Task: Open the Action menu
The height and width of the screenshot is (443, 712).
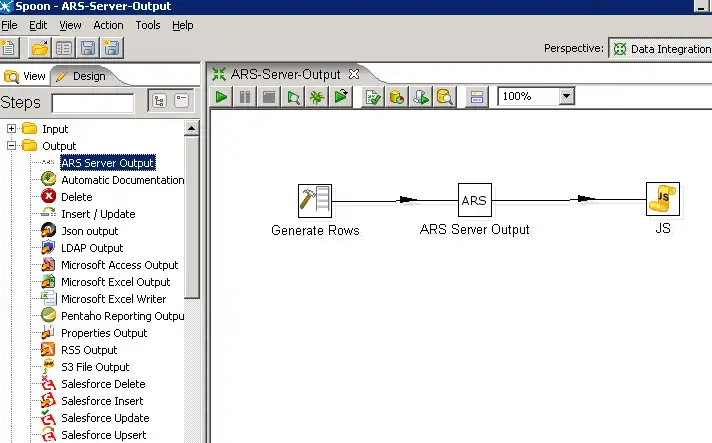Action: tap(108, 25)
